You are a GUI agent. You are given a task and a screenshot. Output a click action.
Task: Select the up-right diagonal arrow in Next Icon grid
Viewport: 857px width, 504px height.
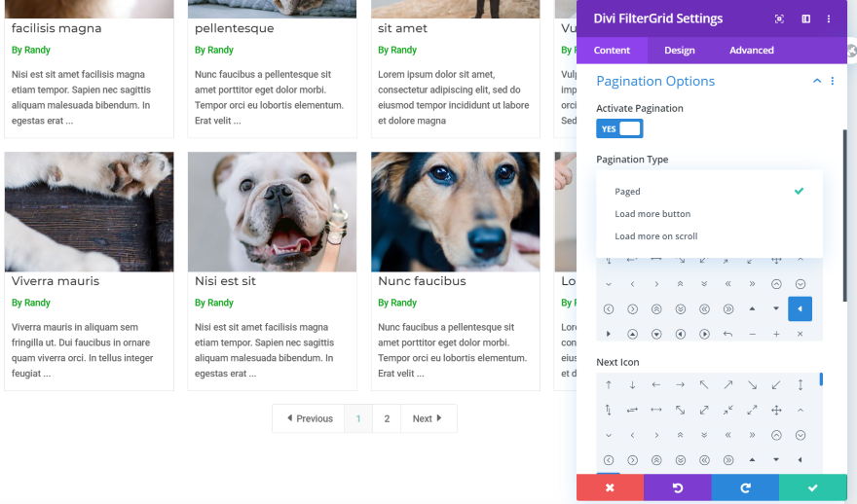click(x=728, y=385)
